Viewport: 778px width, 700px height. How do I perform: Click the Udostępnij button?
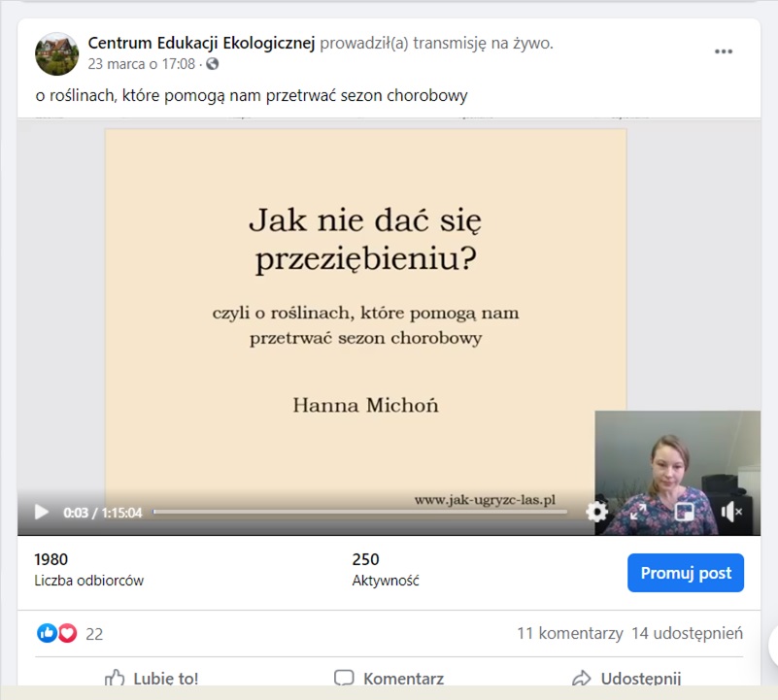[x=626, y=678]
